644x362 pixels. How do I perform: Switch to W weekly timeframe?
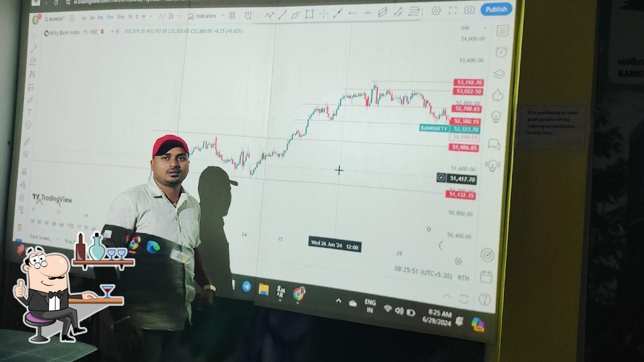click(144, 17)
